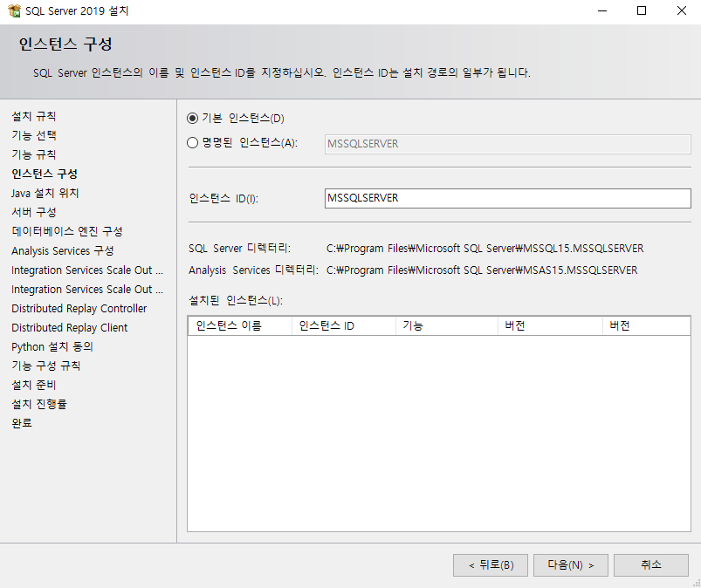Image resolution: width=701 pixels, height=588 pixels.
Task: Click Analysis Services 구성 step in sidebar
Action: click(63, 250)
